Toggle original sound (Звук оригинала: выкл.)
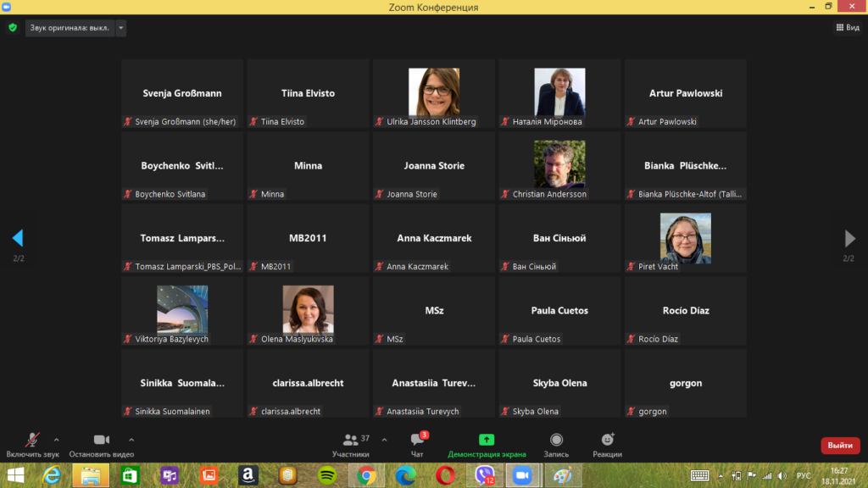 click(x=70, y=28)
